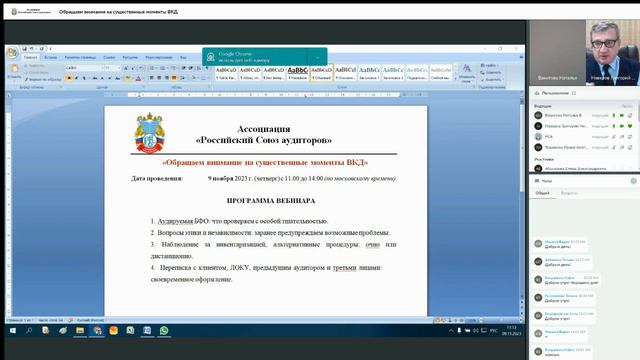This screenshot has height=360, width=640.
Task: Pick the text highlight color button
Action: click(x=128, y=78)
